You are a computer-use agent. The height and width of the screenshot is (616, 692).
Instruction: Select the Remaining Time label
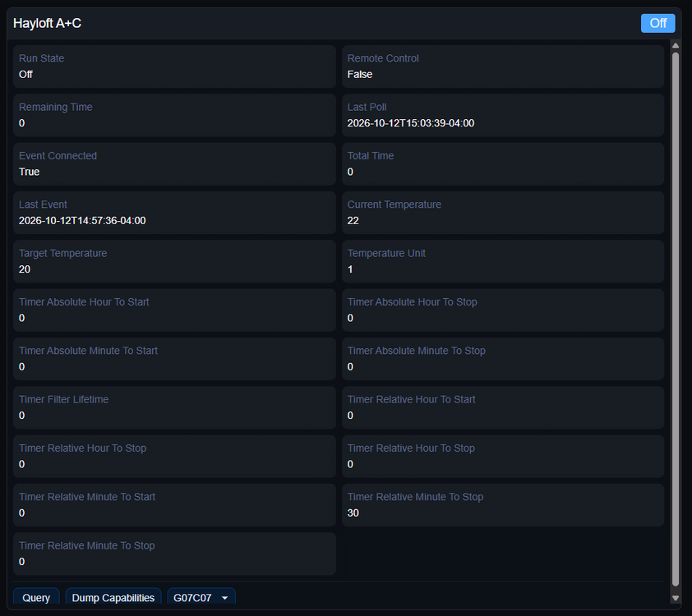(56, 107)
